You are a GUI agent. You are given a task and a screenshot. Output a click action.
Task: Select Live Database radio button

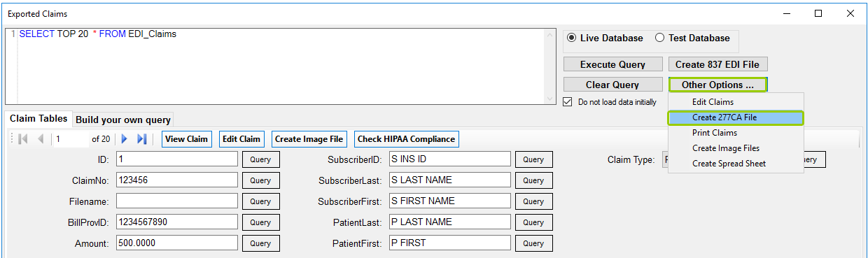pos(571,38)
